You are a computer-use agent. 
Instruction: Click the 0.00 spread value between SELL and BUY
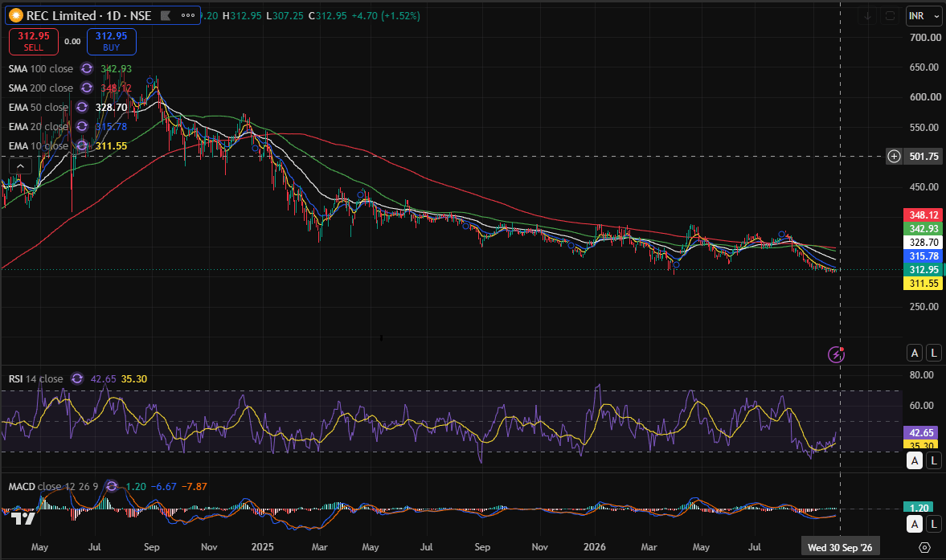click(x=72, y=42)
